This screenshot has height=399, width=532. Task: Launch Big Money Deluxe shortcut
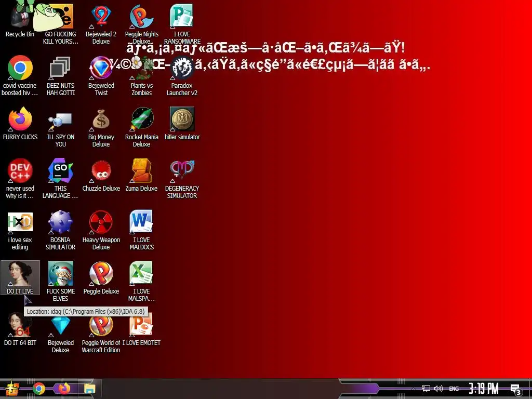point(101,127)
